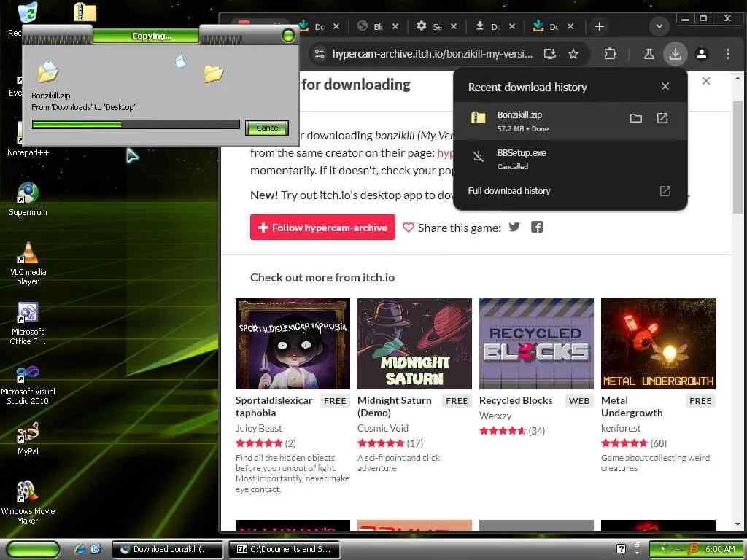Viewport: 747px width, 560px height.
Task: Click the taskbar clock showing 6:00 AM
Action: [x=720, y=549]
